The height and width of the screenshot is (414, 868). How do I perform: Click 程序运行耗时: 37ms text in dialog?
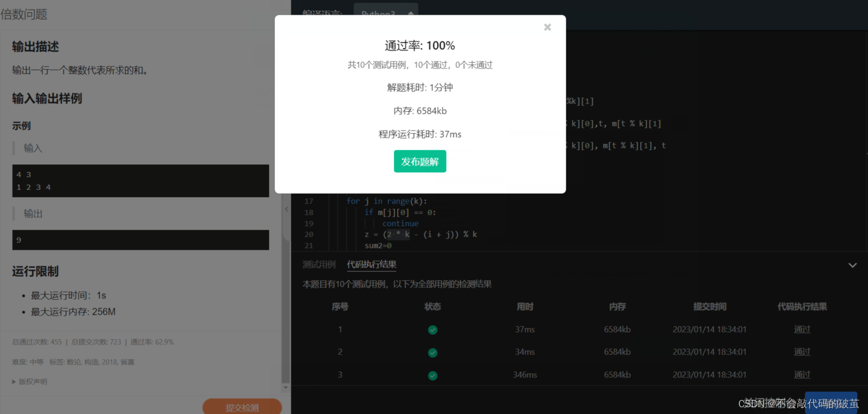click(x=420, y=134)
